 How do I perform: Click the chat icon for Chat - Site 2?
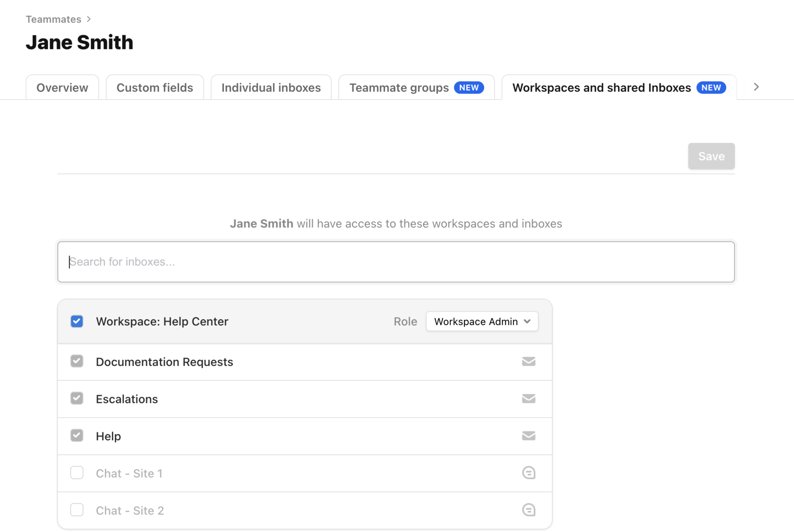(529, 510)
